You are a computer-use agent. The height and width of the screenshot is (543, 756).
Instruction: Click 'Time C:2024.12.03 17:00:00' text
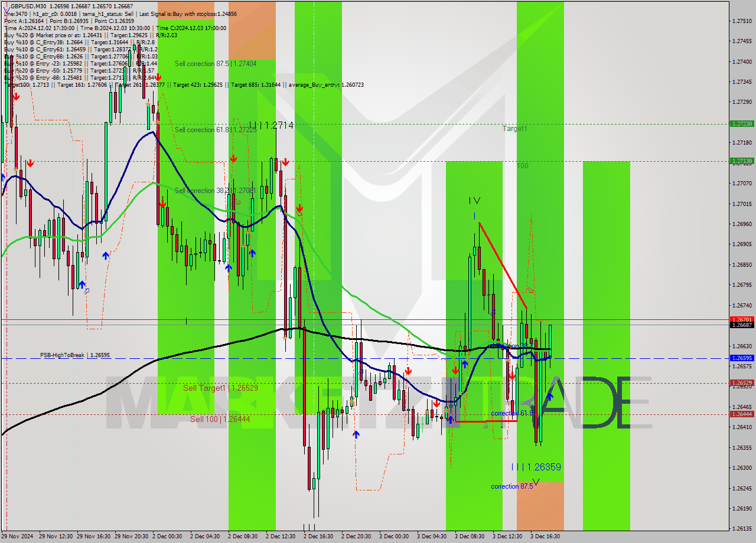(191, 28)
